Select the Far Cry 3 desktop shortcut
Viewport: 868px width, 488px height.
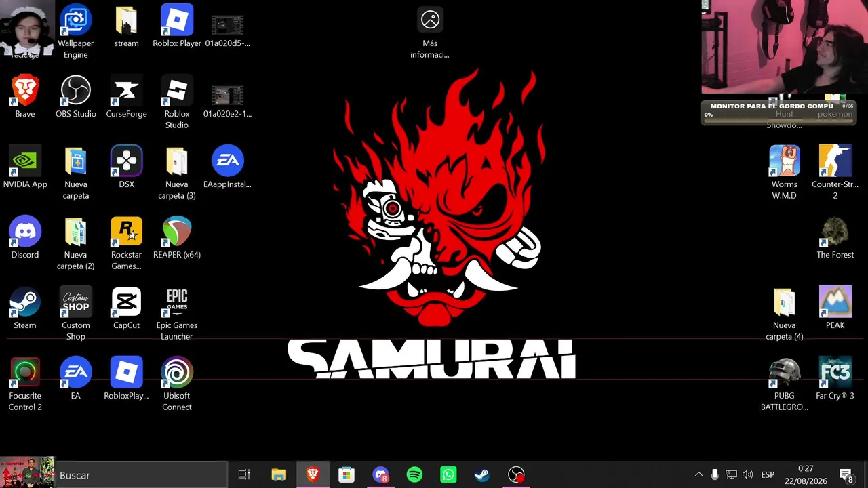click(x=835, y=379)
